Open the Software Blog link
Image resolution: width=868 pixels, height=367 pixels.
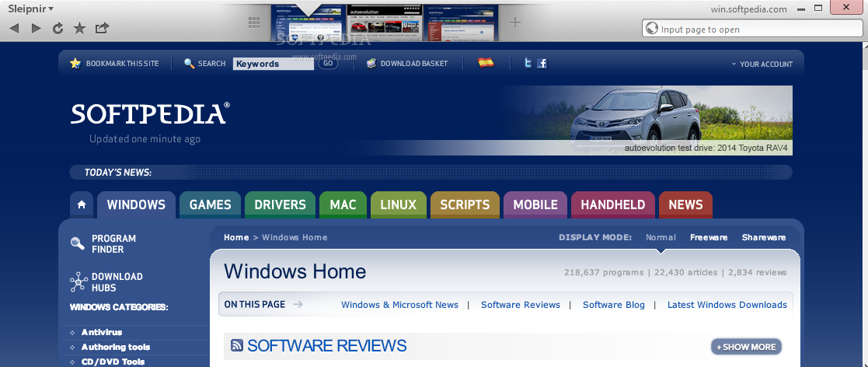[613, 305]
